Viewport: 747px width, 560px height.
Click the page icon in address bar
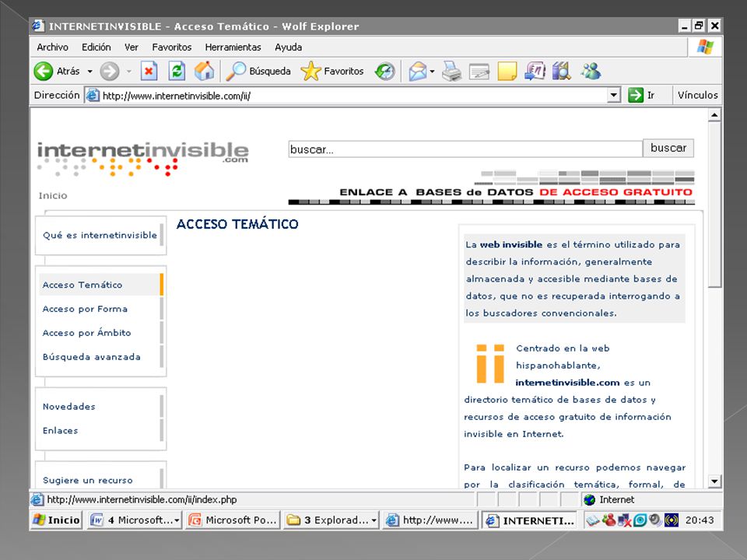click(x=93, y=96)
